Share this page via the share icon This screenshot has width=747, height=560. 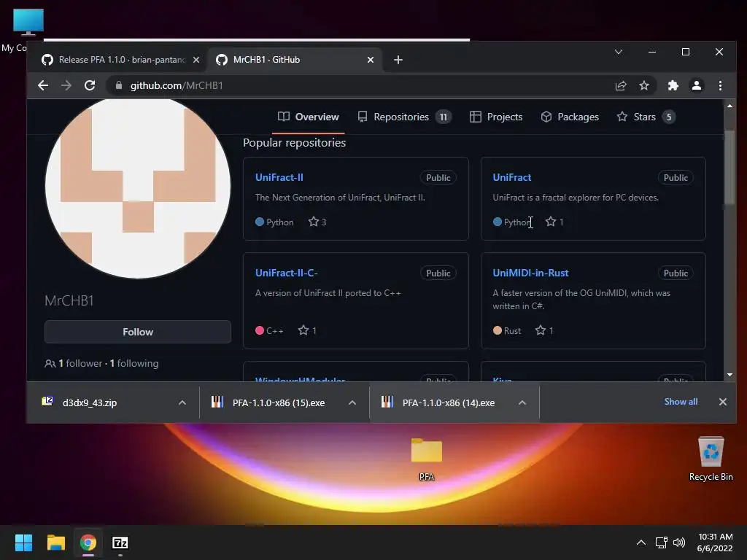(x=620, y=86)
